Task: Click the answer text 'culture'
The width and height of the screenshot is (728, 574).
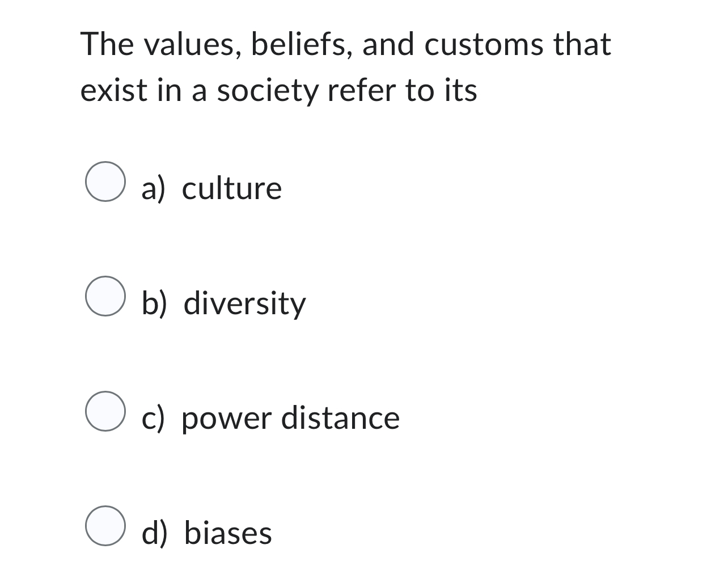Action: pos(231,188)
